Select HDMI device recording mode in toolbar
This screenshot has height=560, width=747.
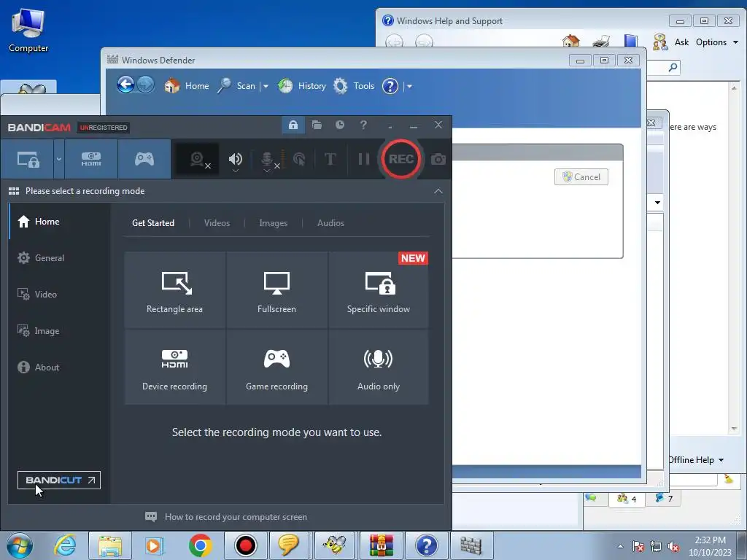pyautogui.click(x=91, y=159)
